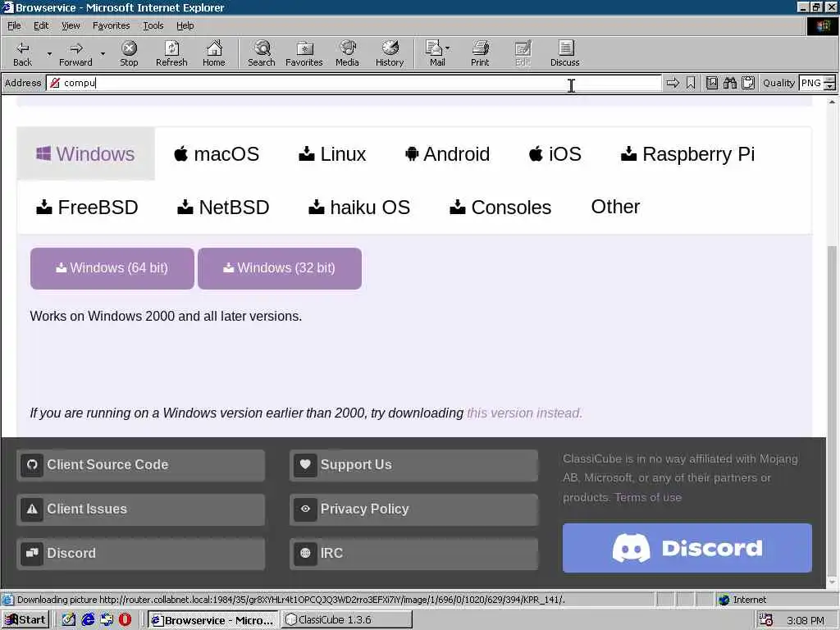This screenshot has height=630, width=840.
Task: Open the Tools menu
Action: click(153, 25)
